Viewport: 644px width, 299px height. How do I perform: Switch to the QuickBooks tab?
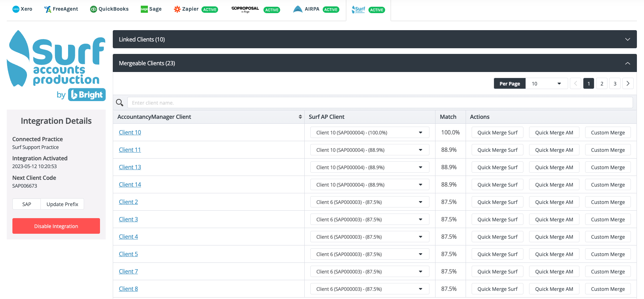109,9
